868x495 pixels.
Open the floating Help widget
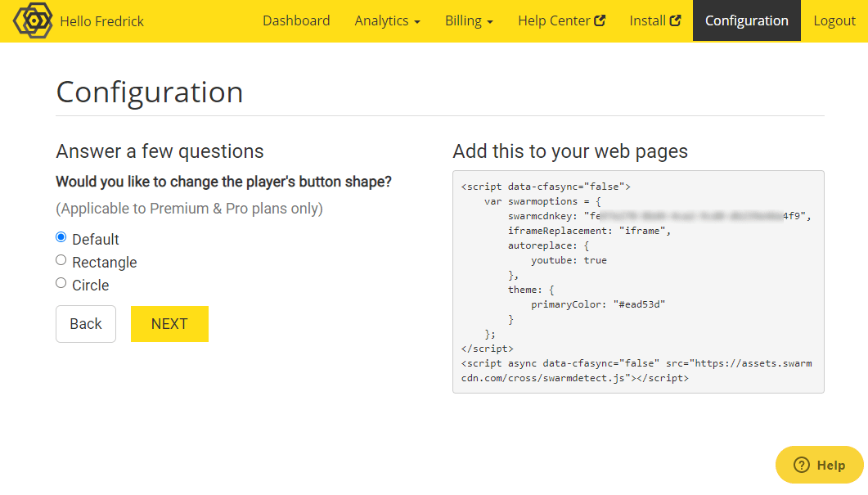[x=819, y=465]
